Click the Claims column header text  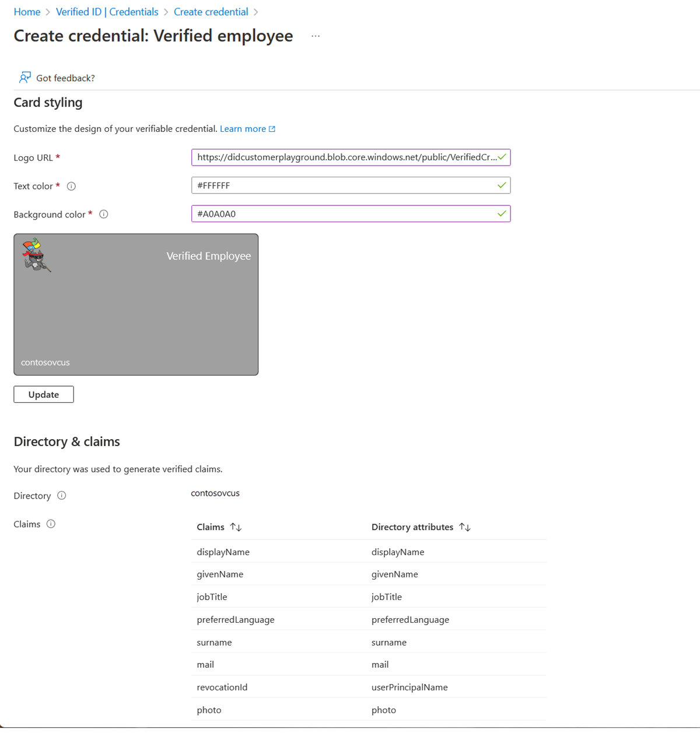[x=211, y=527]
